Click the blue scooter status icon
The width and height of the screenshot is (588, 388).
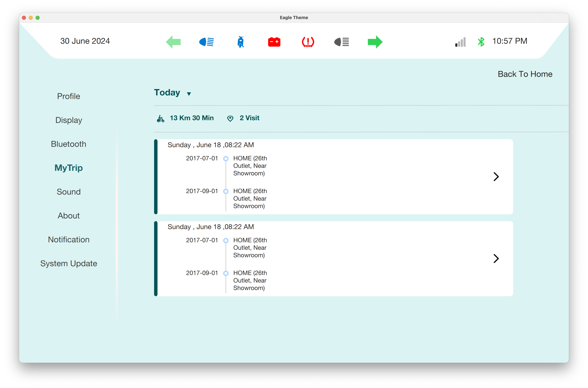[241, 42]
